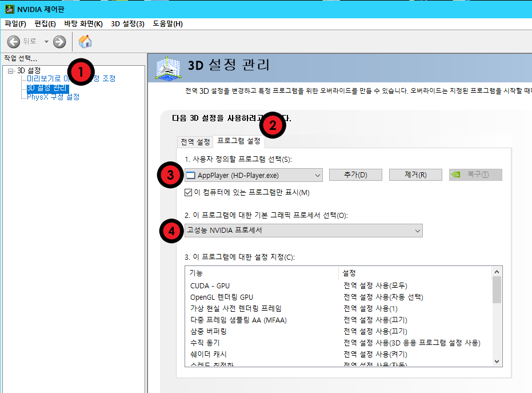Click the 기능 column header
Screen dimensions: 532x393
coord(262,273)
